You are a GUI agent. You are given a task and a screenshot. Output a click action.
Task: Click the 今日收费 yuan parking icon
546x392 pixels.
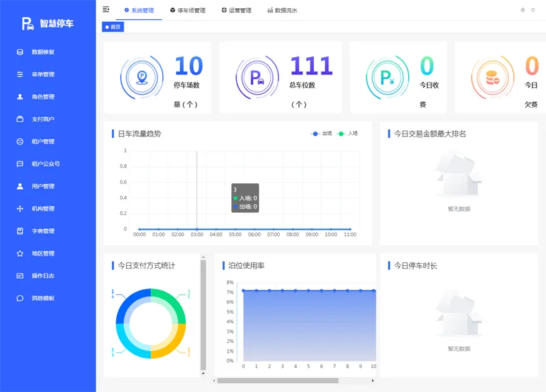[387, 78]
